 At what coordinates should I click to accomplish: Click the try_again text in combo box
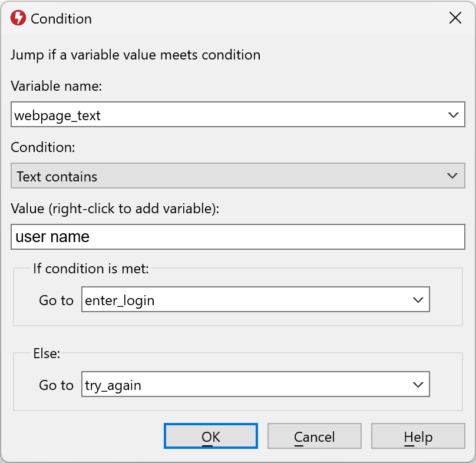click(x=114, y=386)
